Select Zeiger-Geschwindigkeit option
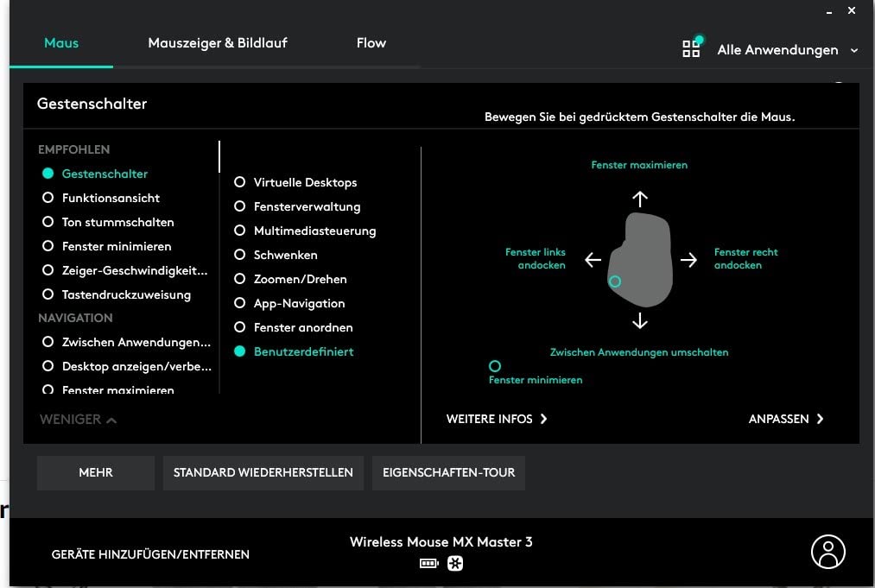Viewport: 875px width, 588px height. click(125, 270)
